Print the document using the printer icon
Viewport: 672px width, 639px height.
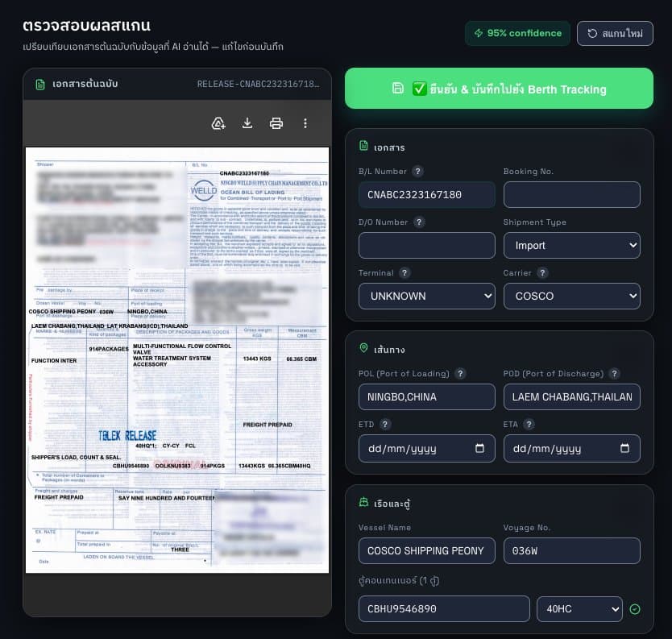(x=276, y=123)
